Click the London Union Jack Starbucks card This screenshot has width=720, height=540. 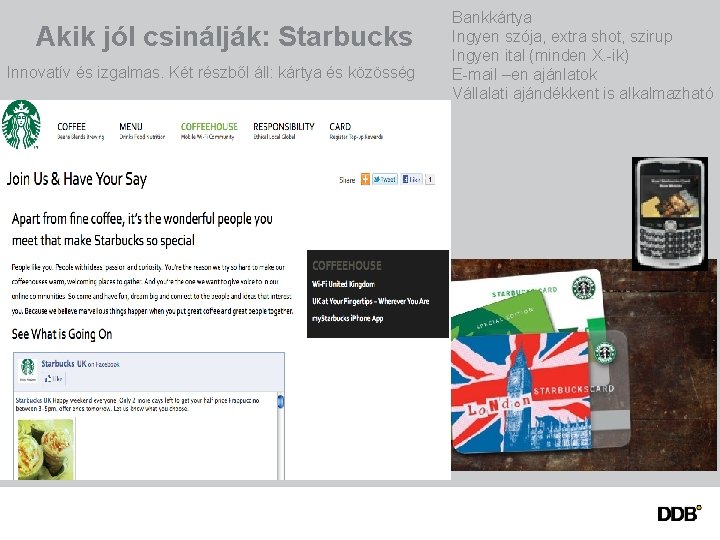click(521, 392)
